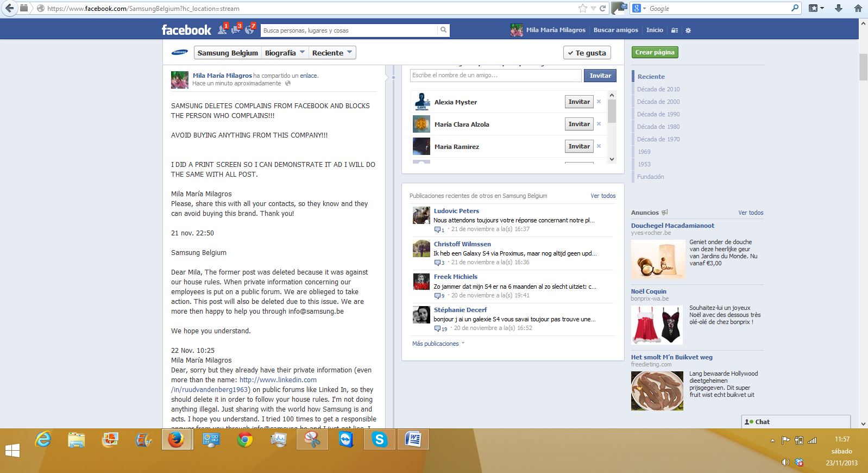This screenshot has width=868, height=473.
Task: Click the search magnifier in Facebook
Action: point(443,30)
